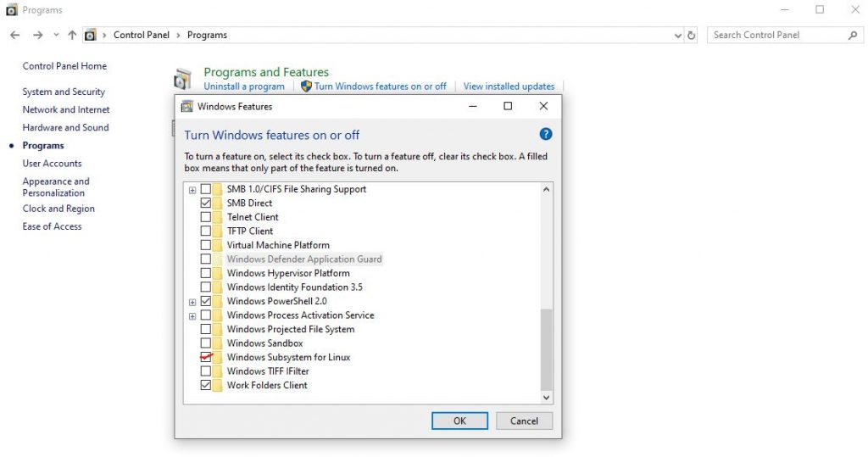
Task: Click the Virtual Machine Platform folder icon
Action: (x=218, y=245)
